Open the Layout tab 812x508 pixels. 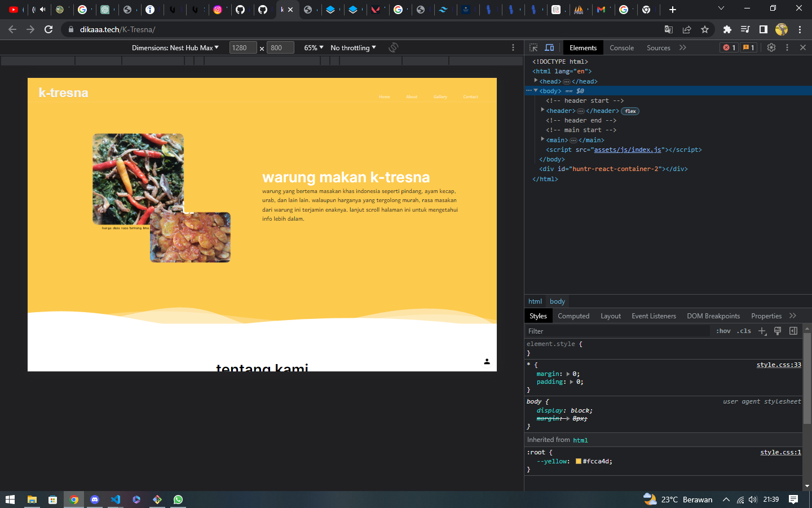pyautogui.click(x=611, y=316)
